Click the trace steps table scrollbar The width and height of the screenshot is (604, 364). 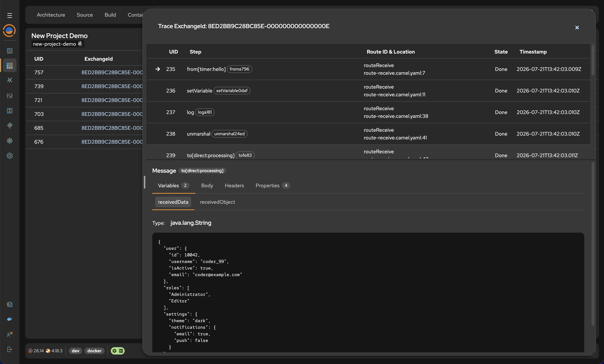tap(593, 60)
